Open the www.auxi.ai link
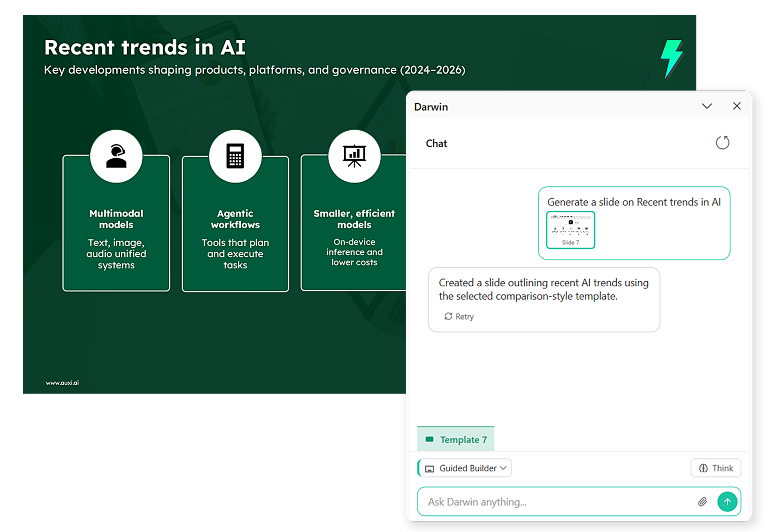The width and height of the screenshot is (776, 532). click(x=62, y=383)
